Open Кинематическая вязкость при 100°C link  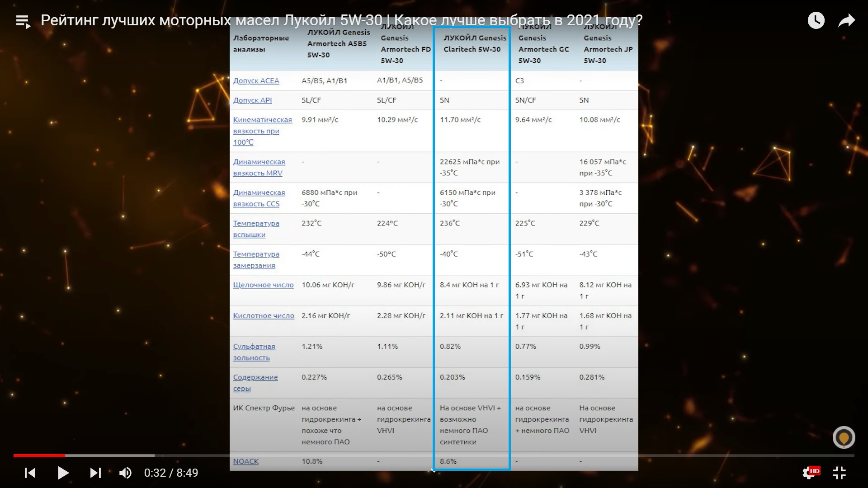[x=262, y=131]
